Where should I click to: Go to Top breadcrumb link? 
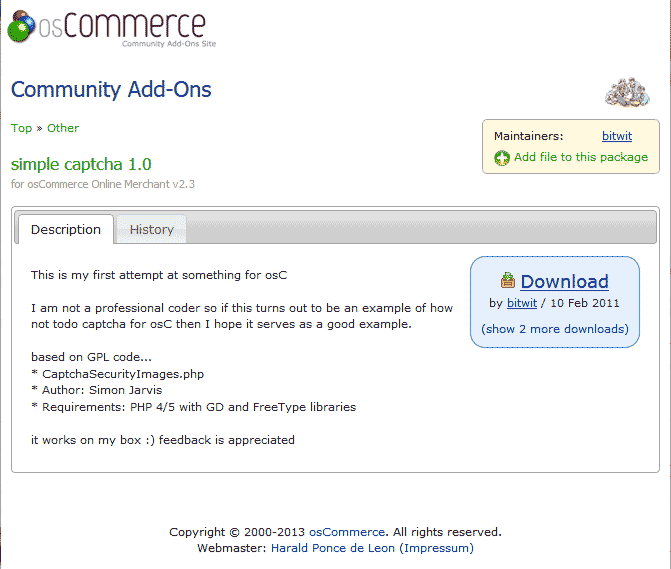tap(21, 128)
